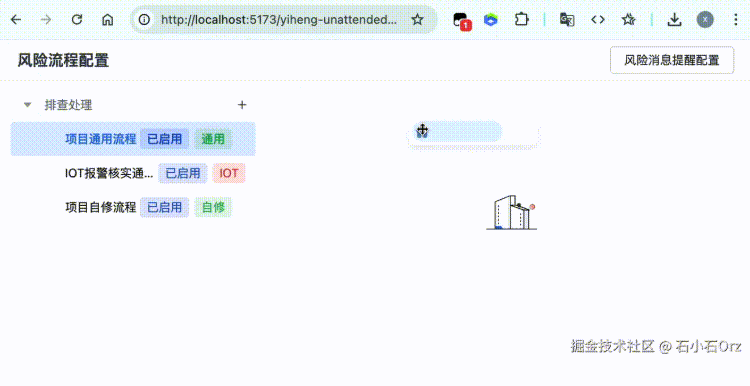Screen dimensions: 750x386
Task: View site information icon in address bar
Action: coord(144,20)
